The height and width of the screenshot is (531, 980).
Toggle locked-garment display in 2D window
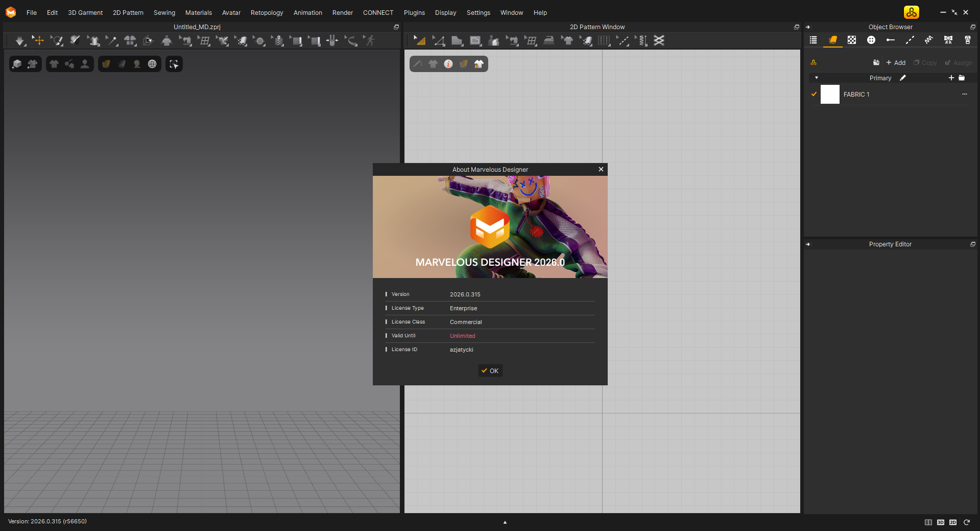coord(479,64)
